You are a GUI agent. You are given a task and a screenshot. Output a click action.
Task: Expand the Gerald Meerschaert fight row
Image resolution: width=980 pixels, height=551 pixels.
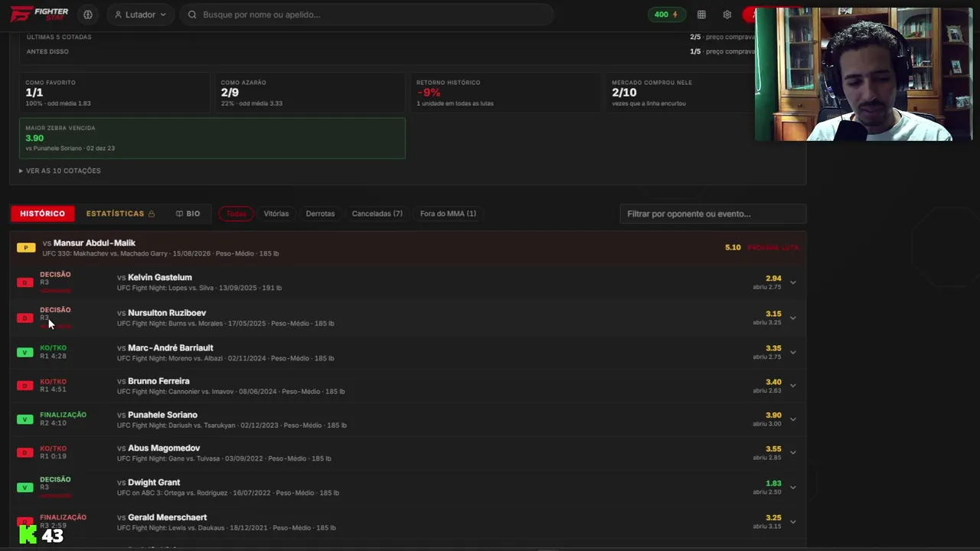coord(793,522)
